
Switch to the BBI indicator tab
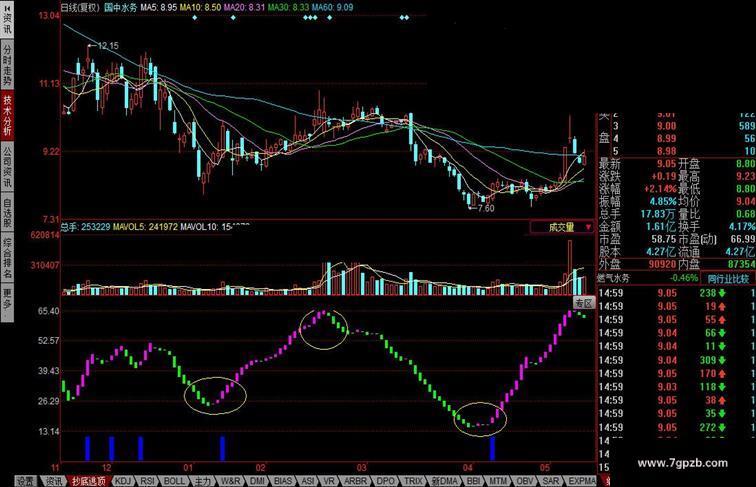(x=473, y=481)
